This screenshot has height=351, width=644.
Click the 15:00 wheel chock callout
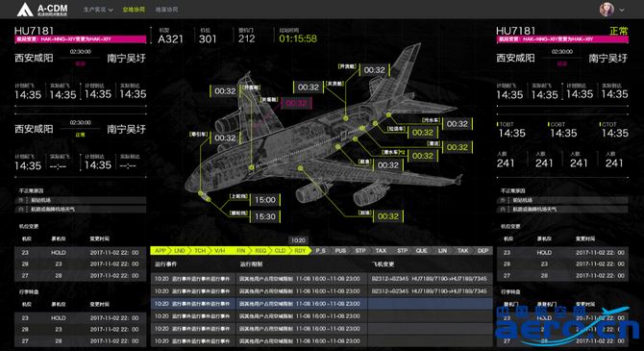pos(265,200)
